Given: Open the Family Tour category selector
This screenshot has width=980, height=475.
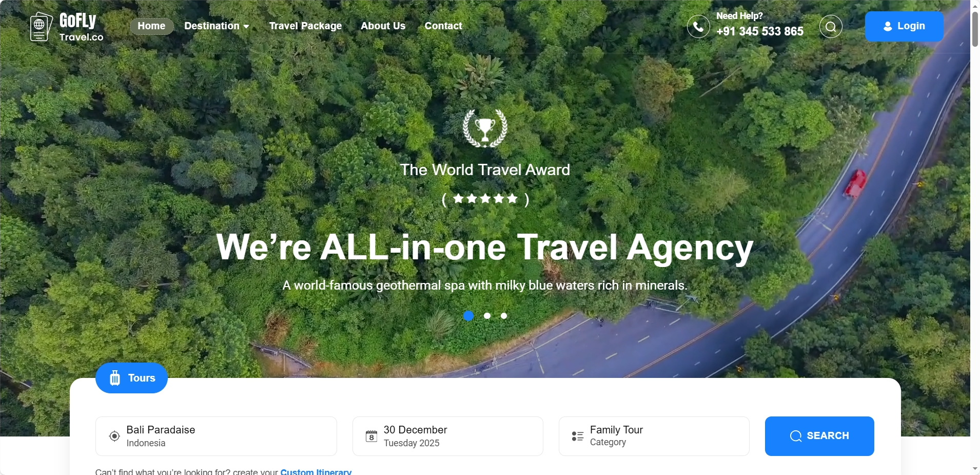Looking at the screenshot, I should tap(654, 436).
